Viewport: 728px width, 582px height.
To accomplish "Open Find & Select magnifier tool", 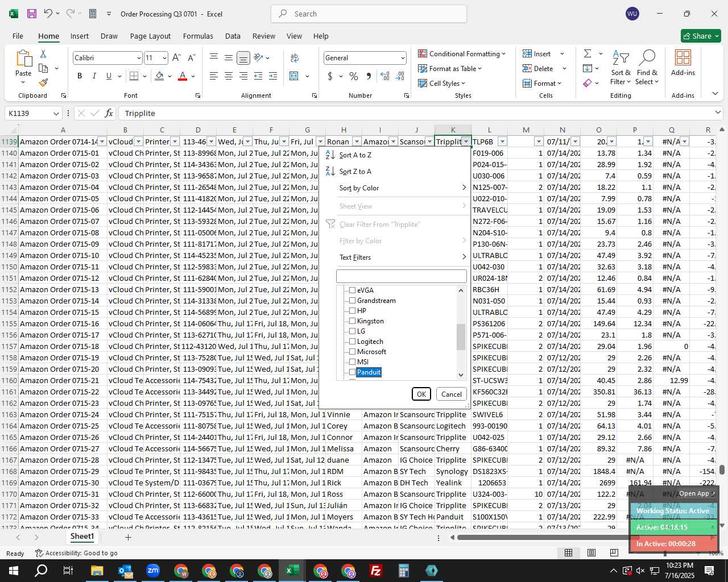I will pos(647,67).
